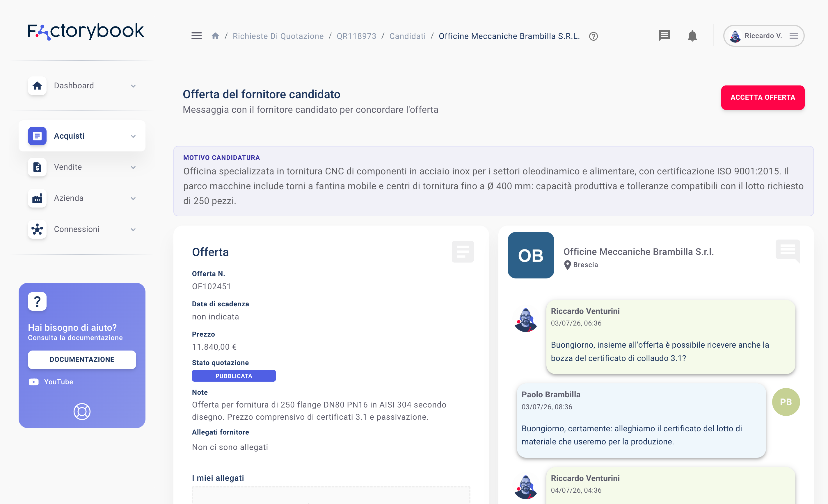Open the DOCUMENTAZIONE button

point(82,360)
